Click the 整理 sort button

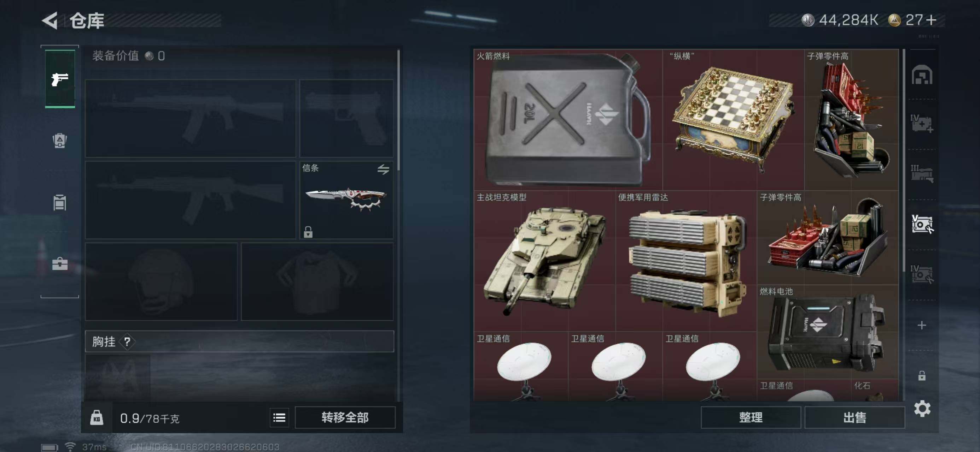[x=751, y=418]
